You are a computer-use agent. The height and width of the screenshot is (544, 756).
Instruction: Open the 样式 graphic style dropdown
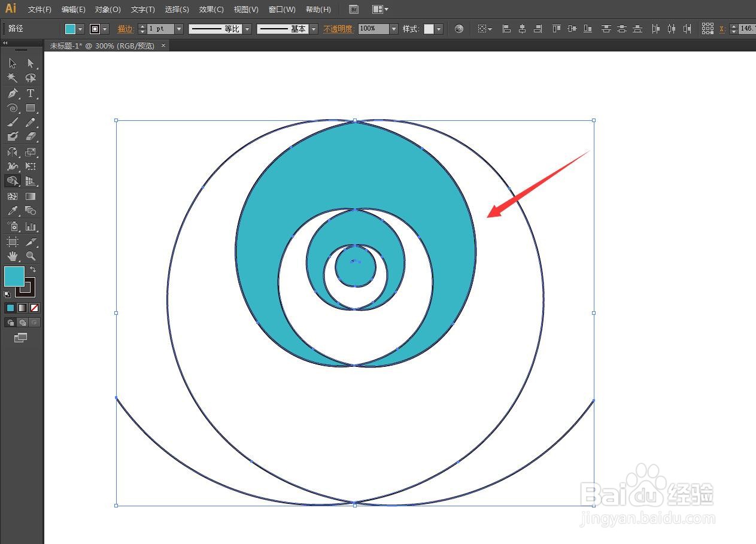coord(439,29)
